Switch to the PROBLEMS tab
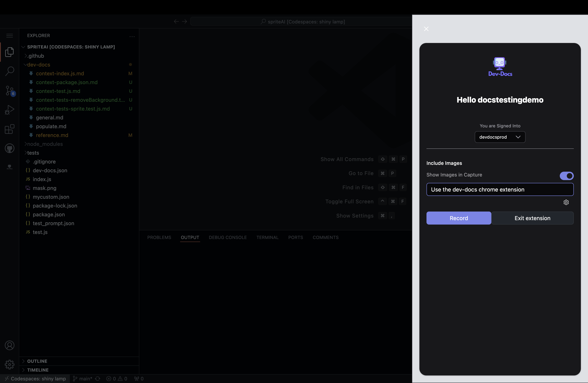Viewport: 588px width, 383px height. 159,237
